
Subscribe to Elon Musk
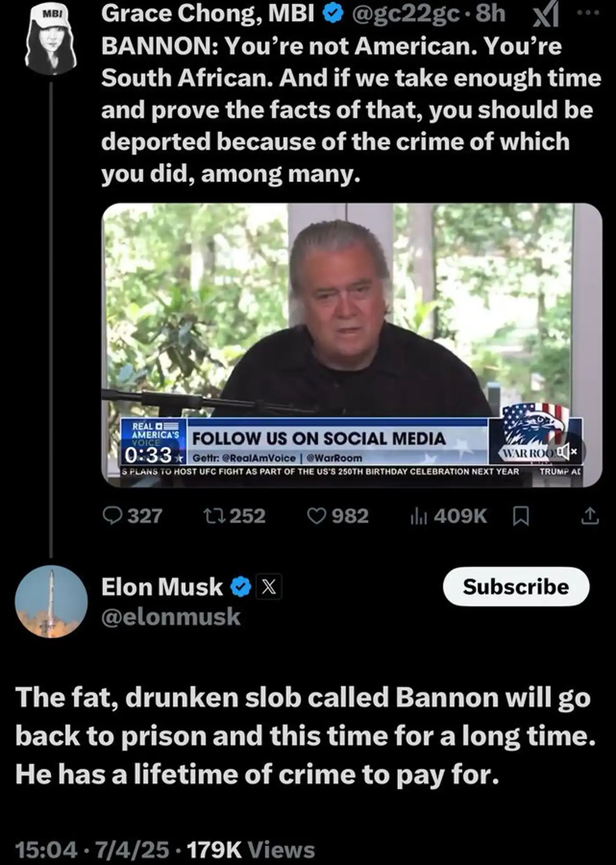click(x=516, y=586)
